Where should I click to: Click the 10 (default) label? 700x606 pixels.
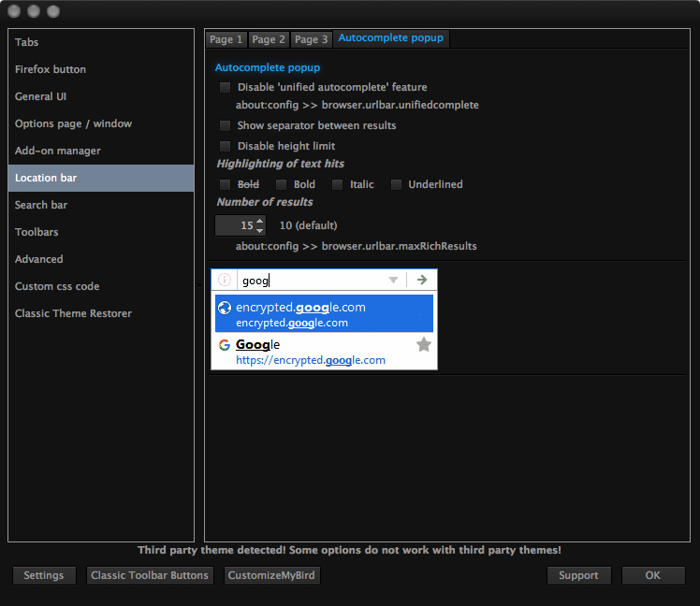pyautogui.click(x=309, y=225)
